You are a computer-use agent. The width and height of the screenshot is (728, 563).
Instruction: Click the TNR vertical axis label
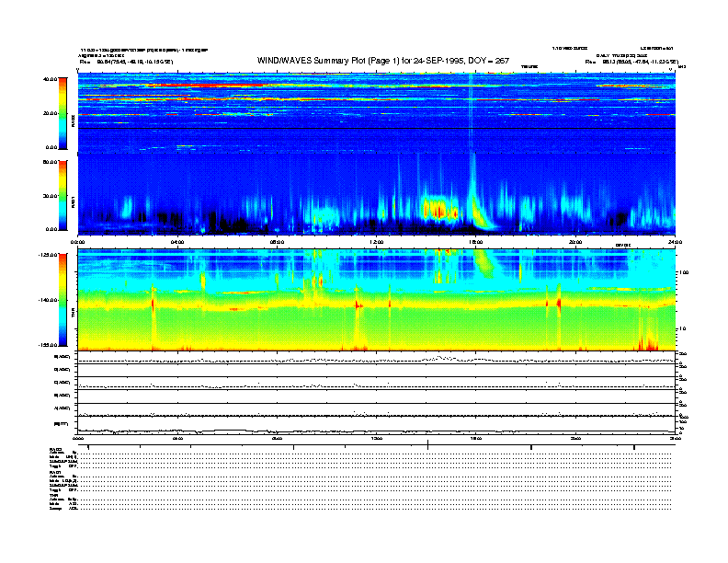tap(73, 314)
